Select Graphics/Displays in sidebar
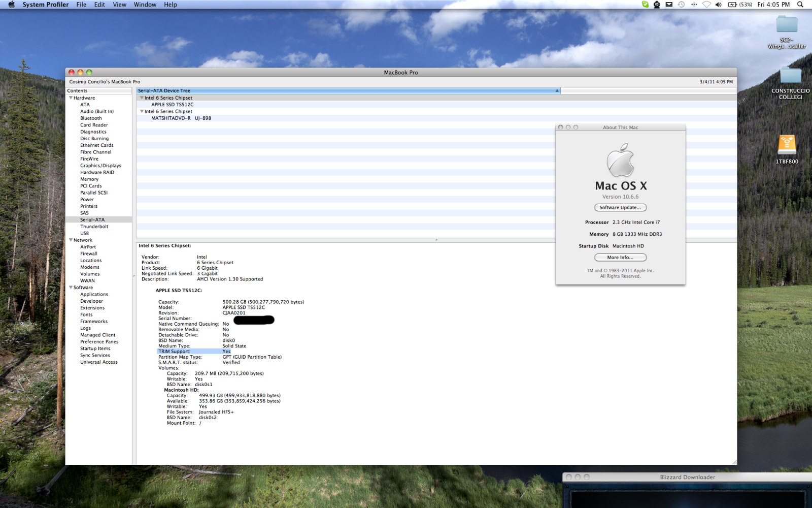The height and width of the screenshot is (508, 812). tap(100, 166)
